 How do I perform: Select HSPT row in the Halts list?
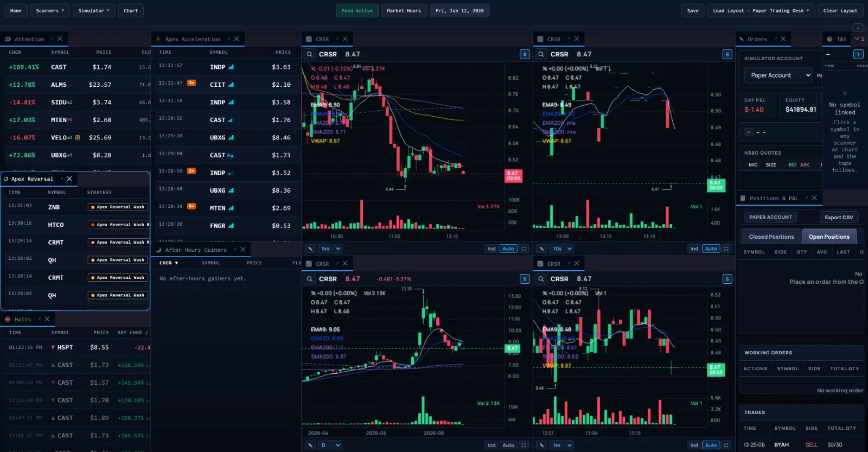pos(76,347)
